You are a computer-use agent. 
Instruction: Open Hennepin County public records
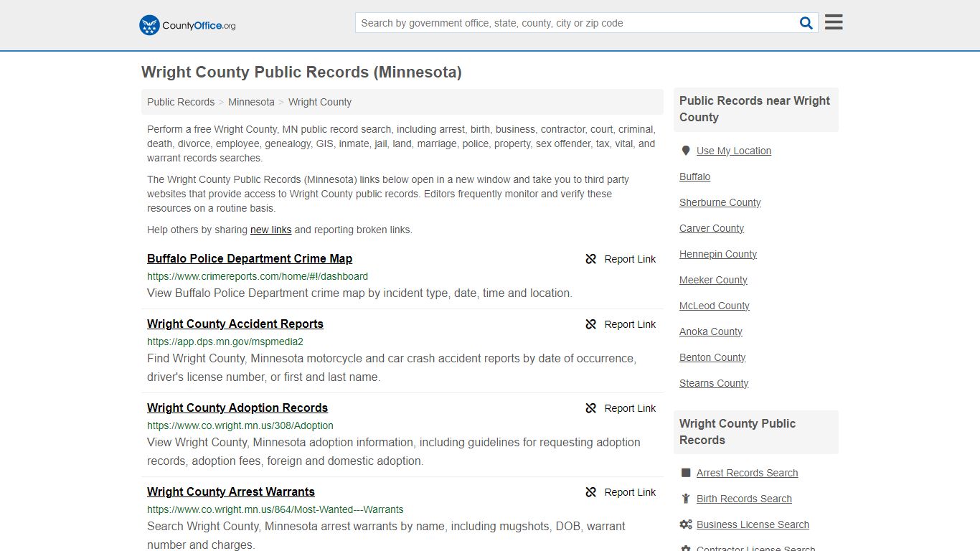coord(718,254)
